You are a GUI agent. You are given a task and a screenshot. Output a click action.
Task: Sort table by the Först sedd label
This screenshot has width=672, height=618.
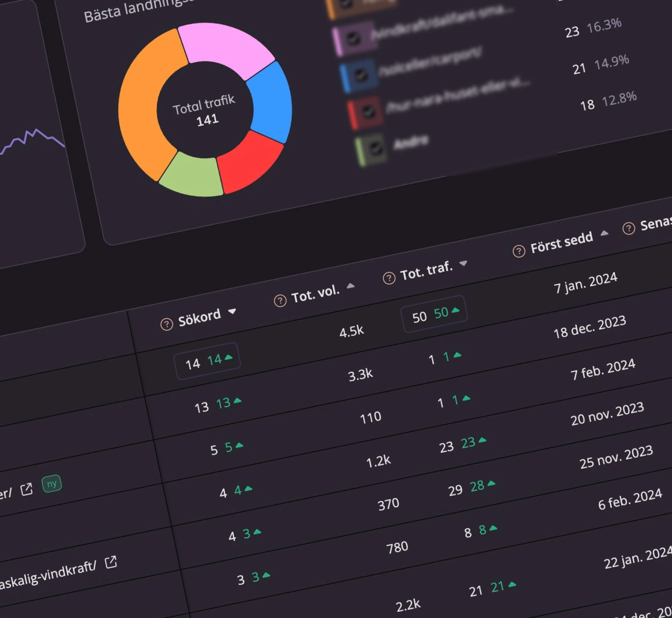(x=562, y=243)
